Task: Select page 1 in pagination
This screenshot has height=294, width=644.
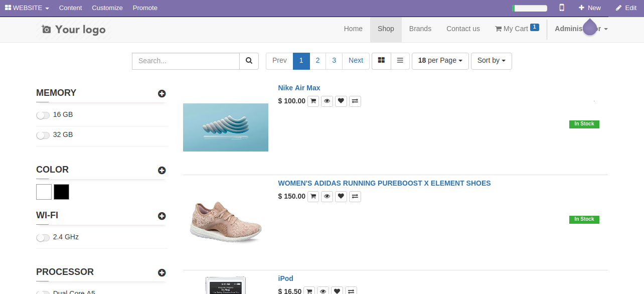Action: [301, 61]
